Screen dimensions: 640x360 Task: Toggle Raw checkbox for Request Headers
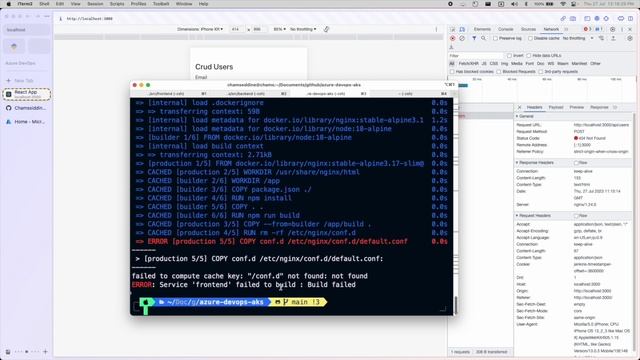(x=576, y=216)
